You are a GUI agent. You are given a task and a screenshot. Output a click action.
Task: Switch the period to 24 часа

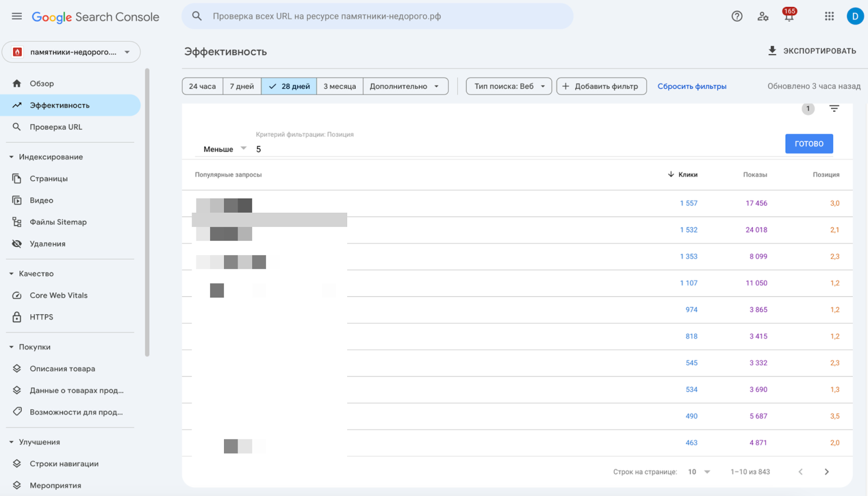tap(202, 86)
